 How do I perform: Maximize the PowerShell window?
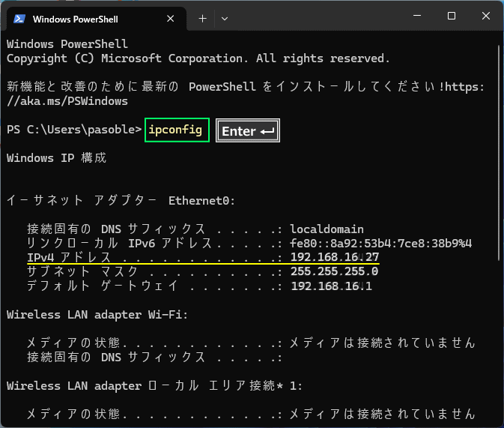point(452,16)
